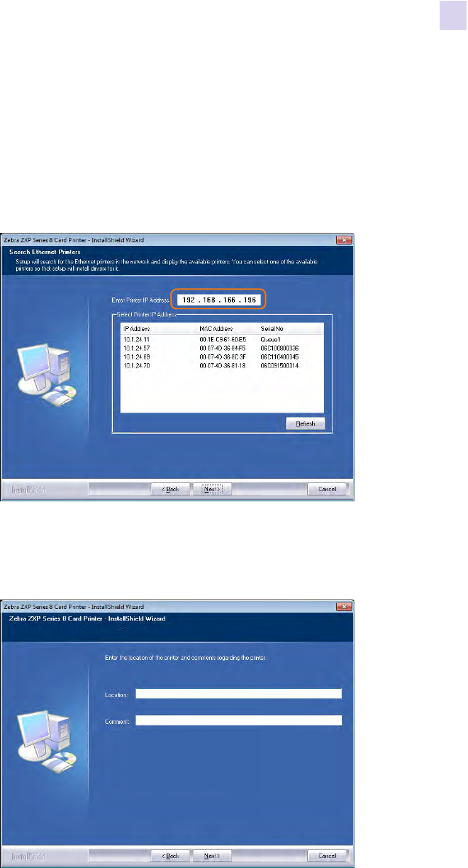The height and width of the screenshot is (868, 468).
Task: Click the Comment input field
Action: point(239,720)
